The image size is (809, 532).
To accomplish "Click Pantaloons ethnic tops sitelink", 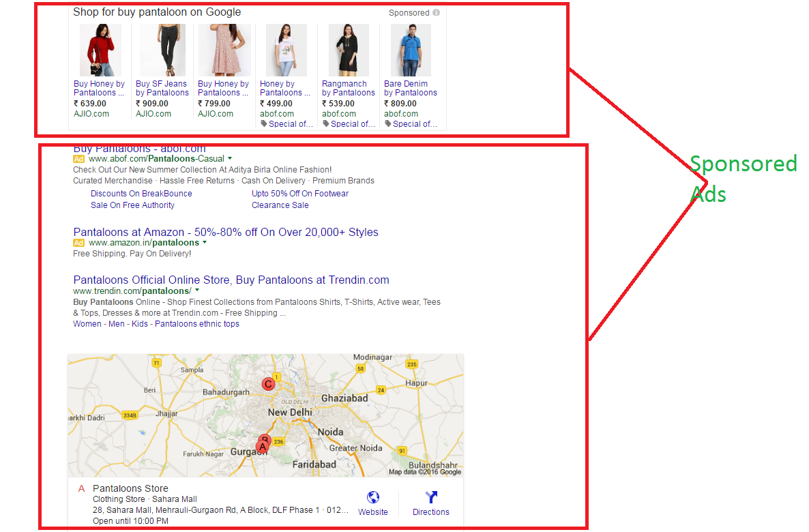I will (x=196, y=324).
